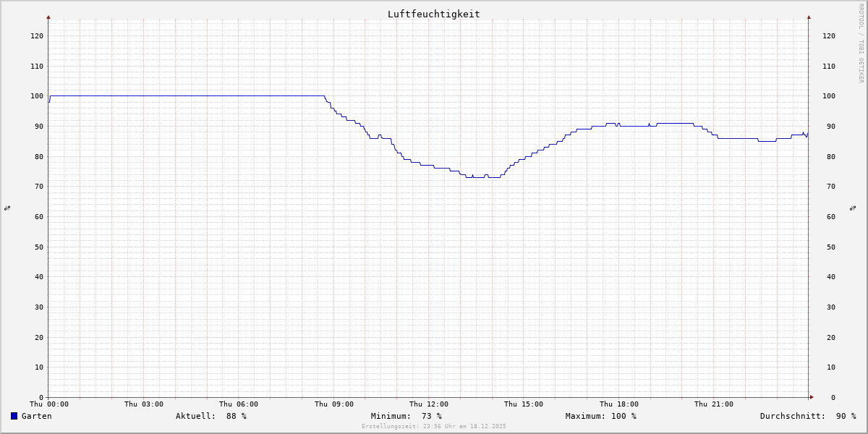Viewport: 868px width, 434px height.
Task: Click the blue Garten legend color square
Action: click(x=14, y=416)
